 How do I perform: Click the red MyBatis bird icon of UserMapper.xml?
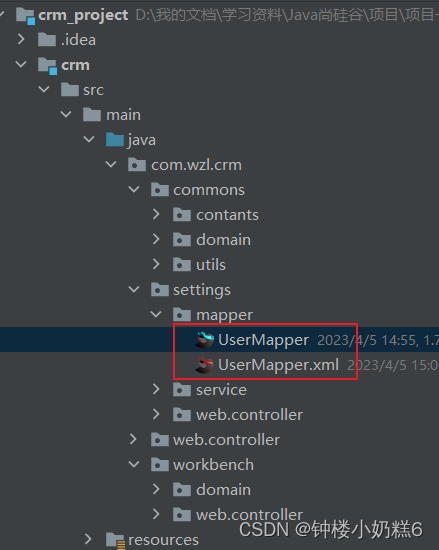click(x=204, y=365)
